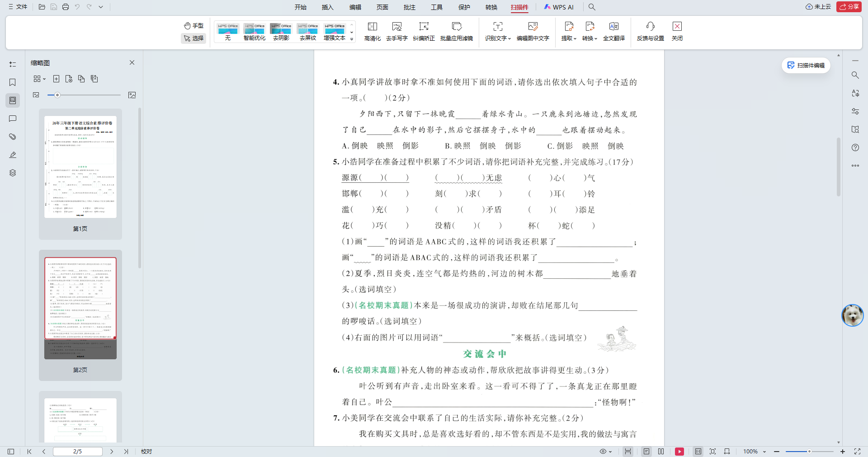Select the 手型 (hand) tool

pyautogui.click(x=193, y=25)
